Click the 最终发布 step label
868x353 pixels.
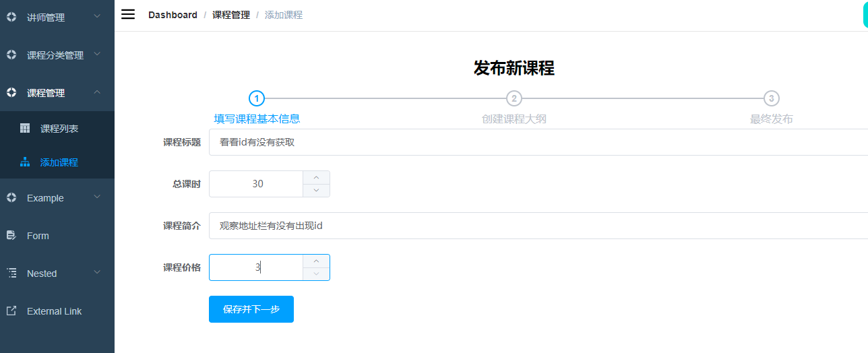pos(772,119)
